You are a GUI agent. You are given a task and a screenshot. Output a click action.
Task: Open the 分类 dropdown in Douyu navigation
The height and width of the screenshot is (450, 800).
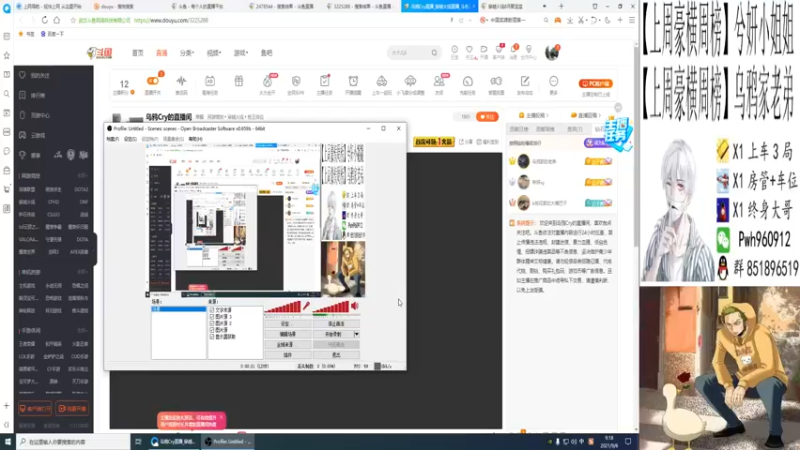[x=187, y=53]
